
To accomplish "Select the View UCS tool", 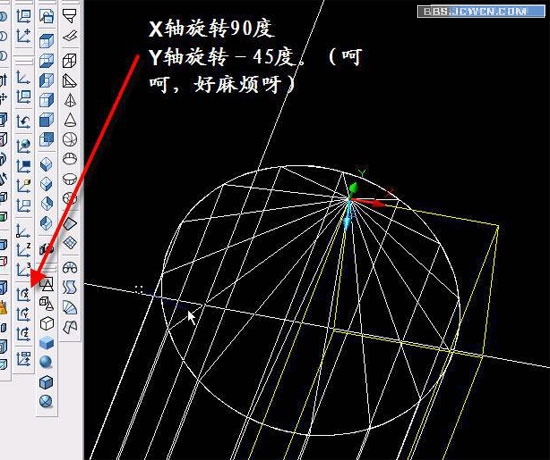I will 24,205.
